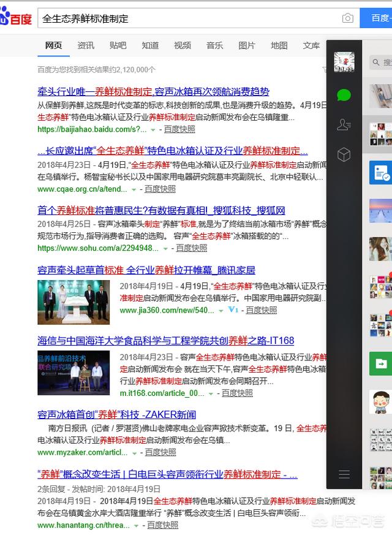Switch to the 资讯 tab

click(86, 45)
